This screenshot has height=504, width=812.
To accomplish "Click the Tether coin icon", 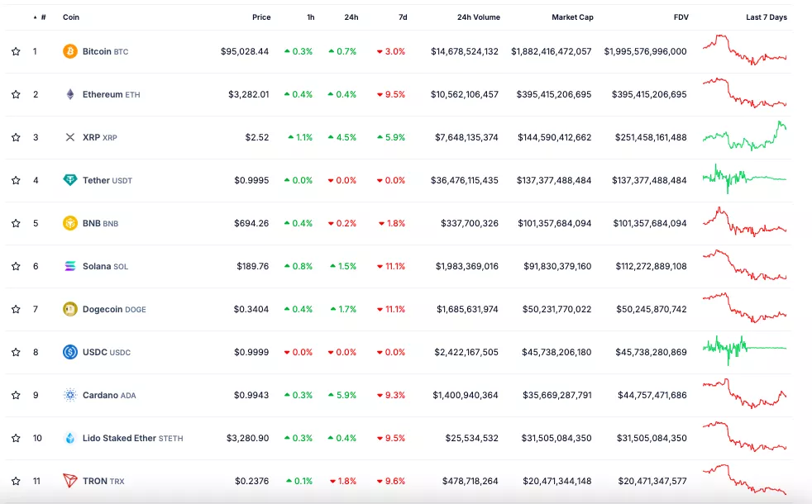I will pyautogui.click(x=70, y=180).
